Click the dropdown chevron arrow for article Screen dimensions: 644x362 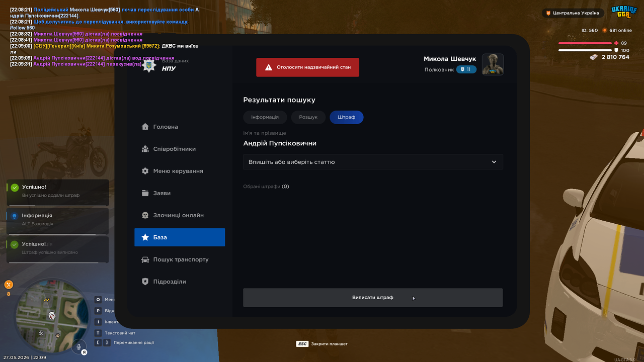pyautogui.click(x=494, y=162)
